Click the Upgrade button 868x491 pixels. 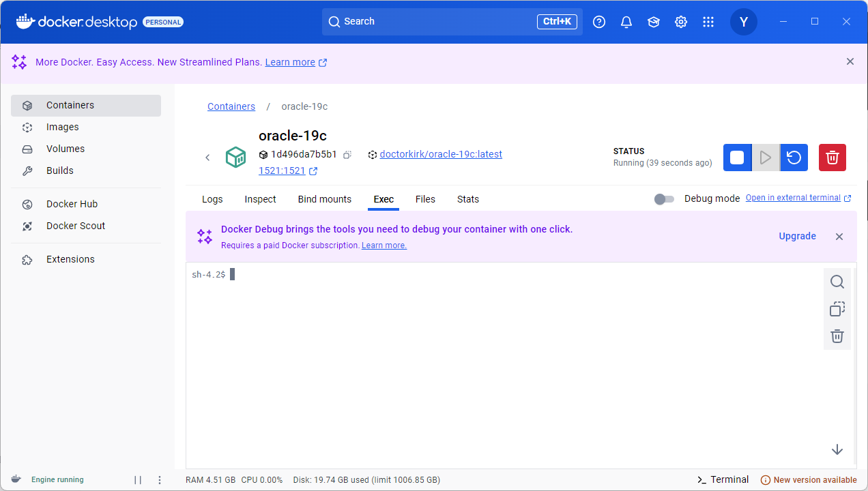point(798,236)
